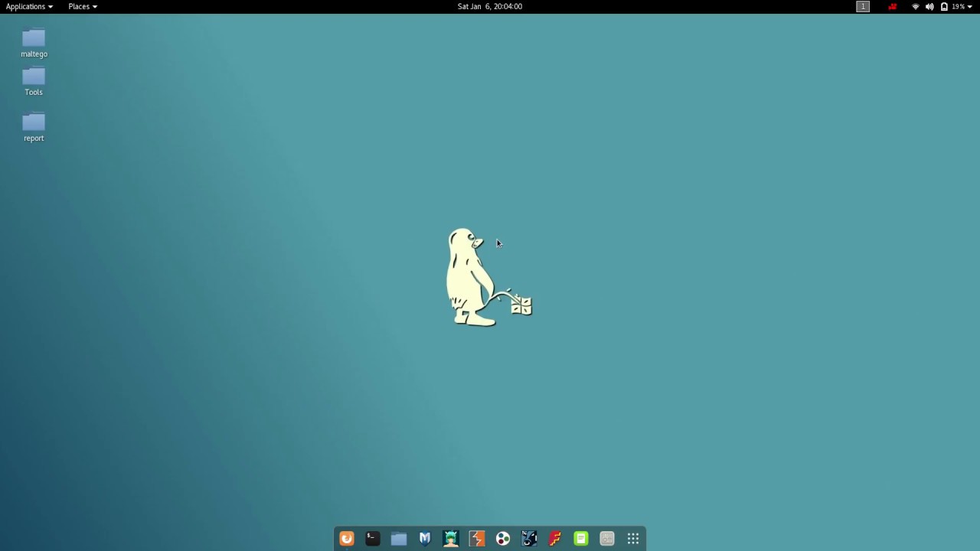
Task: Open the maltego desktop folder
Action: tap(34, 43)
